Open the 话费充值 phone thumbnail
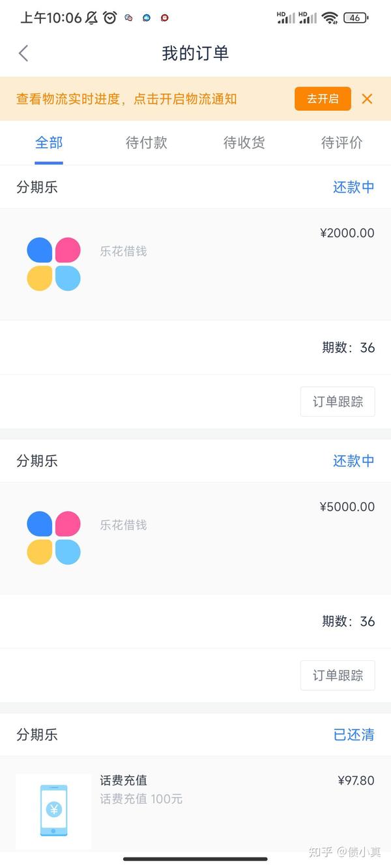Viewport: 391px width, 868px height. (x=53, y=810)
